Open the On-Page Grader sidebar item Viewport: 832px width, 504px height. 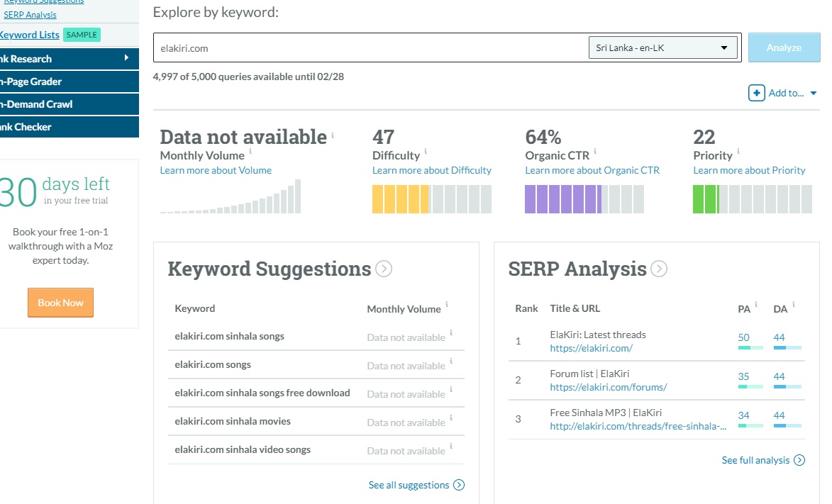(69, 82)
